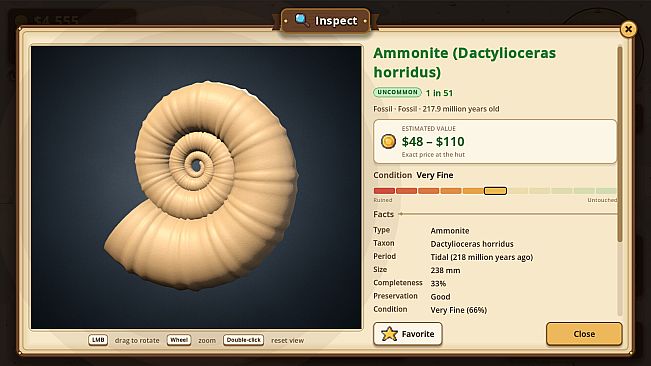Click the last green Untouched condition segment
651x366 pixels.
pyautogui.click(x=606, y=191)
